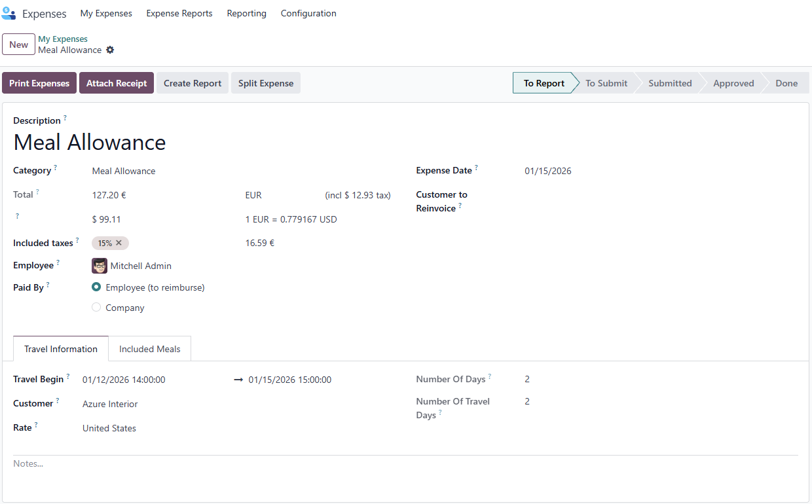Click Mitchell Admin's avatar picture
812x504 pixels.
100,266
